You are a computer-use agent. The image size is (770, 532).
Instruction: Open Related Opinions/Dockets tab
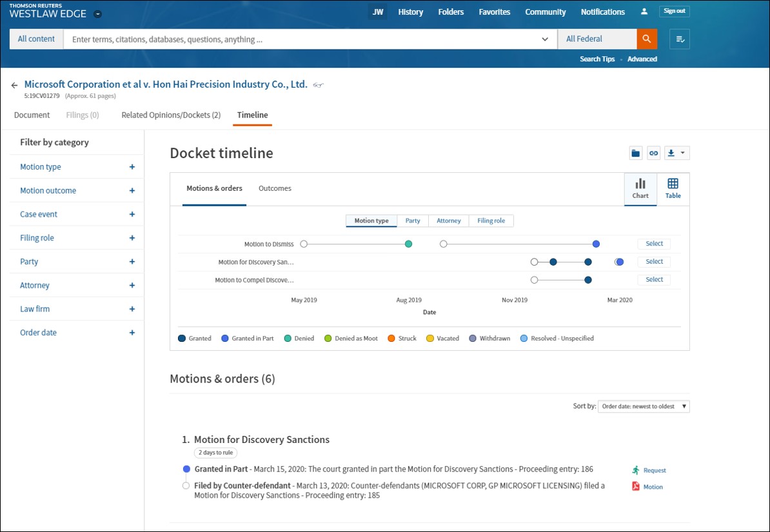click(x=171, y=115)
